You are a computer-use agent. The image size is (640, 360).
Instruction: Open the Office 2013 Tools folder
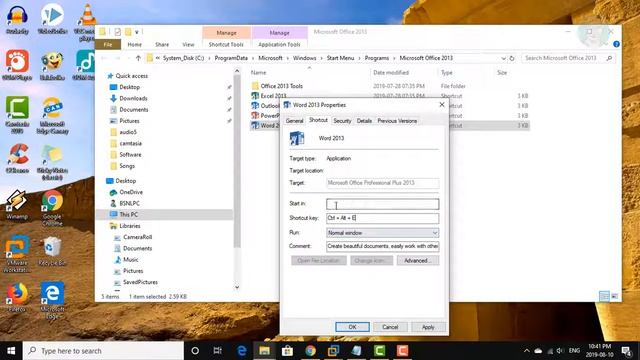click(281, 86)
